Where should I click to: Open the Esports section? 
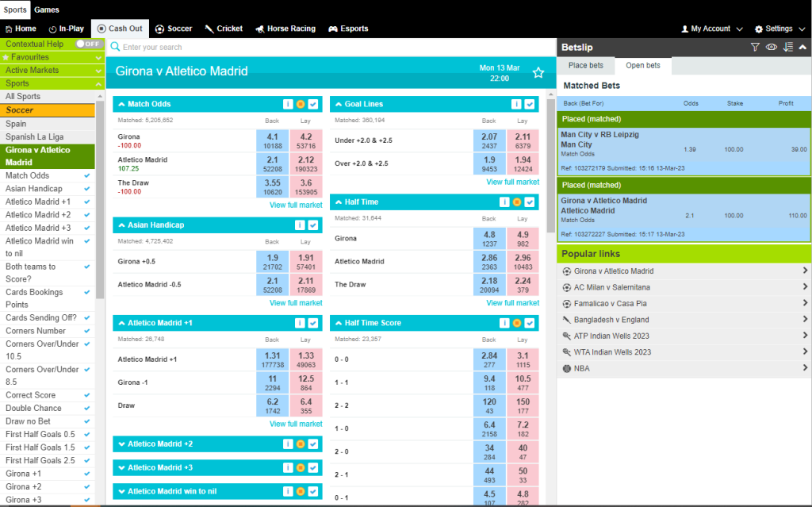[349, 29]
